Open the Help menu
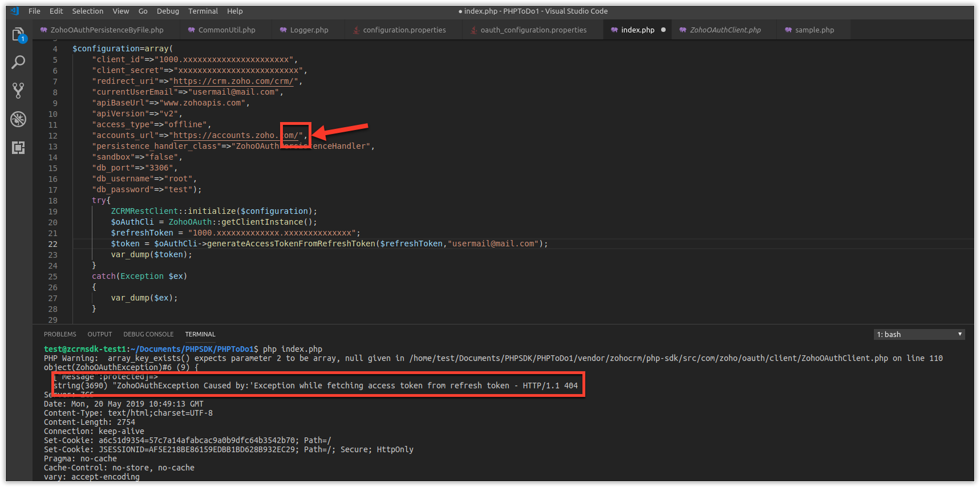This screenshot has height=487, width=980. tap(235, 11)
